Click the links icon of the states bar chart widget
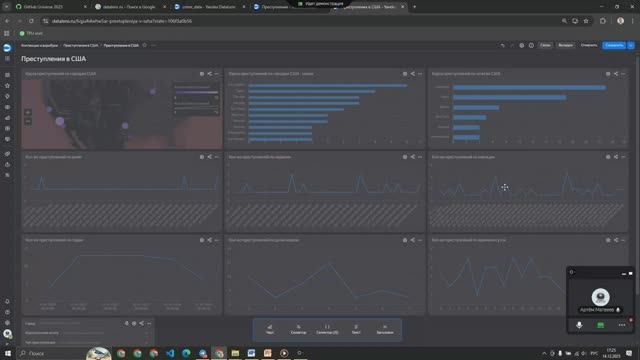Viewport: 640px width, 360px height. pyautogui.click(x=616, y=74)
